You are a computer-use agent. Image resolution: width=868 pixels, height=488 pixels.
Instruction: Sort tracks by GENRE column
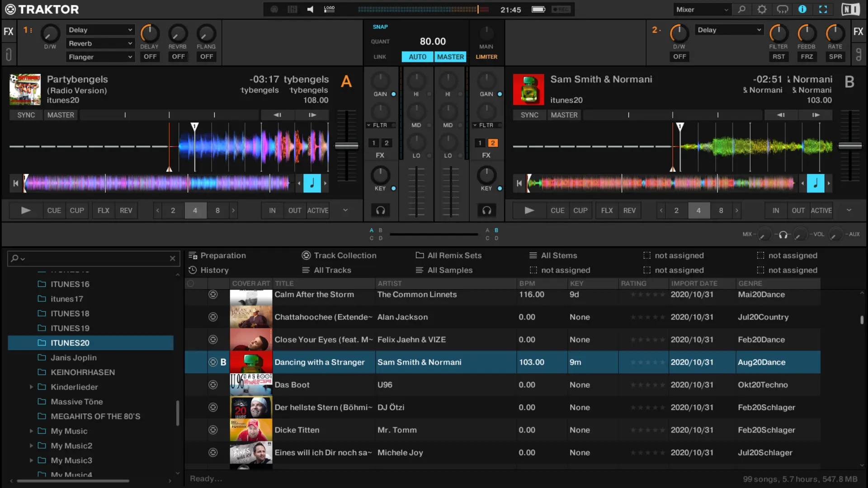[x=778, y=284]
